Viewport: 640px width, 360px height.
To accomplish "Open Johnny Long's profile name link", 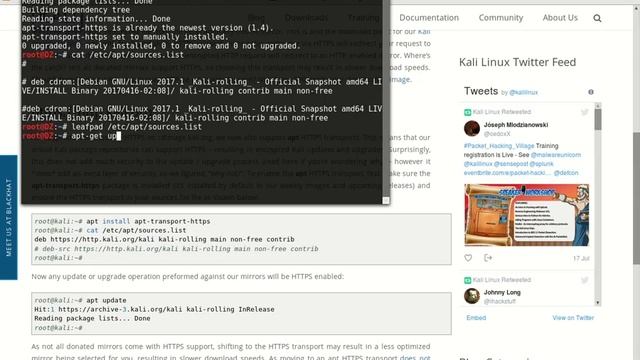I will (x=502, y=292).
